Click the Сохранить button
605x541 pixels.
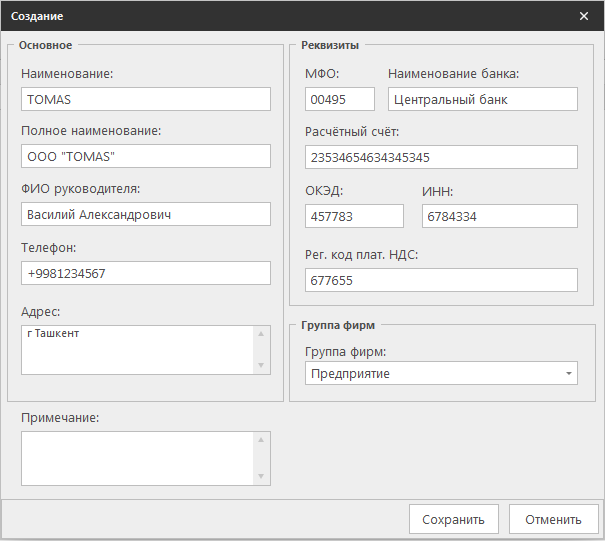pos(453,519)
